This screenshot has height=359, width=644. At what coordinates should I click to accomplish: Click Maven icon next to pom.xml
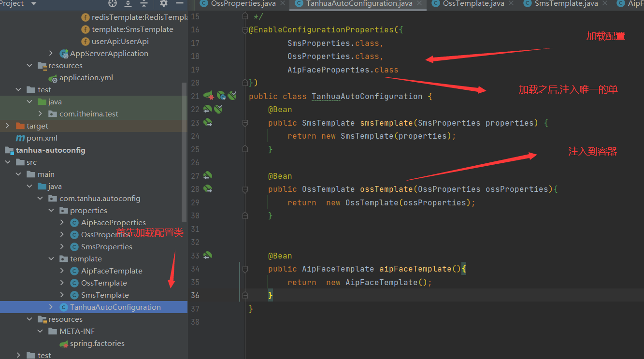click(x=20, y=138)
